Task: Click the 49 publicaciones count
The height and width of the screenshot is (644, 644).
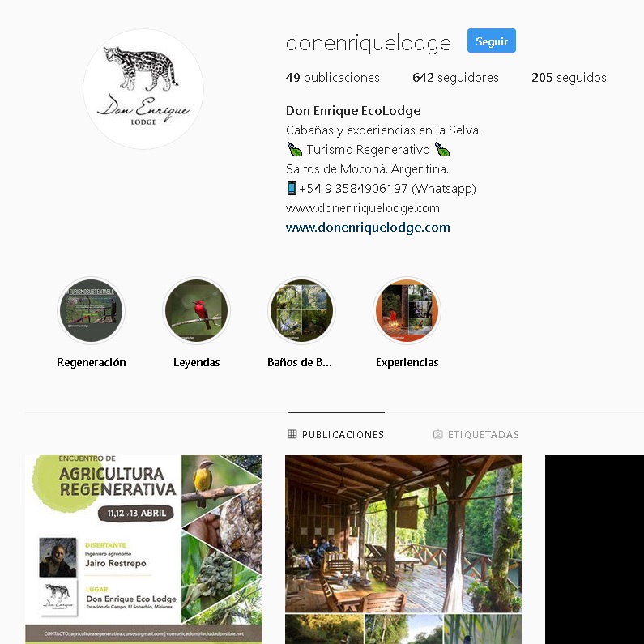Action: pos(333,77)
